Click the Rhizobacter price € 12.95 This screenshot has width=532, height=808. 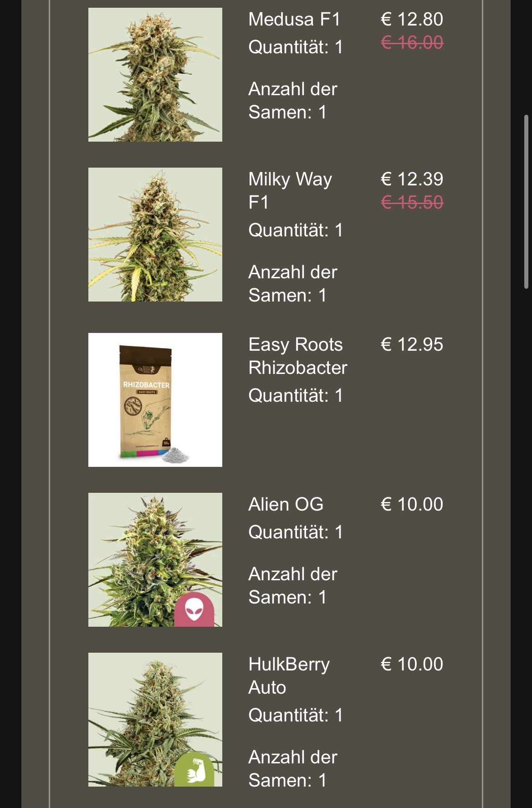(x=412, y=345)
